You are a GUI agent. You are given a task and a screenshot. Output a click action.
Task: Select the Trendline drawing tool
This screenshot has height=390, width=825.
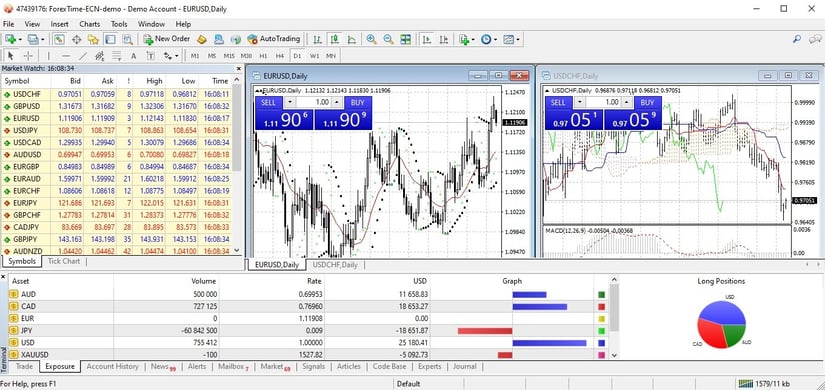[x=83, y=55]
